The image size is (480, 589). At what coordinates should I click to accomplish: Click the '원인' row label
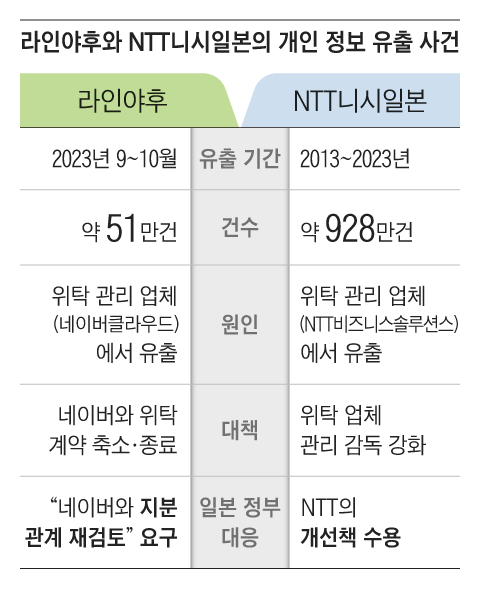240,324
